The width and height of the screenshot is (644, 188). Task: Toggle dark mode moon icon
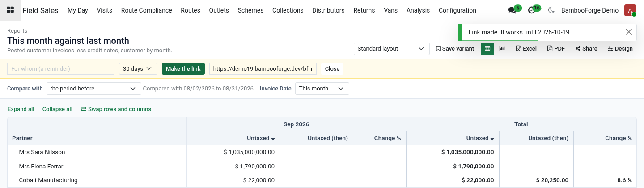click(x=551, y=10)
